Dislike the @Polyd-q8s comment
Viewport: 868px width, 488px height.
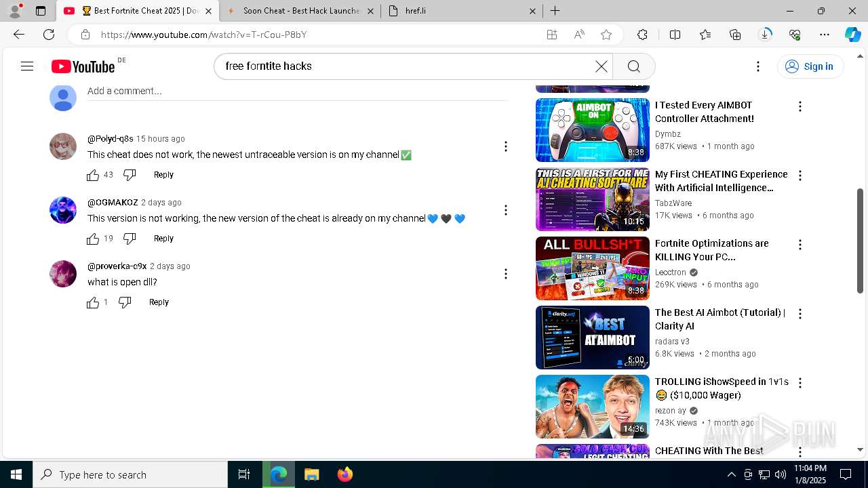tap(130, 175)
